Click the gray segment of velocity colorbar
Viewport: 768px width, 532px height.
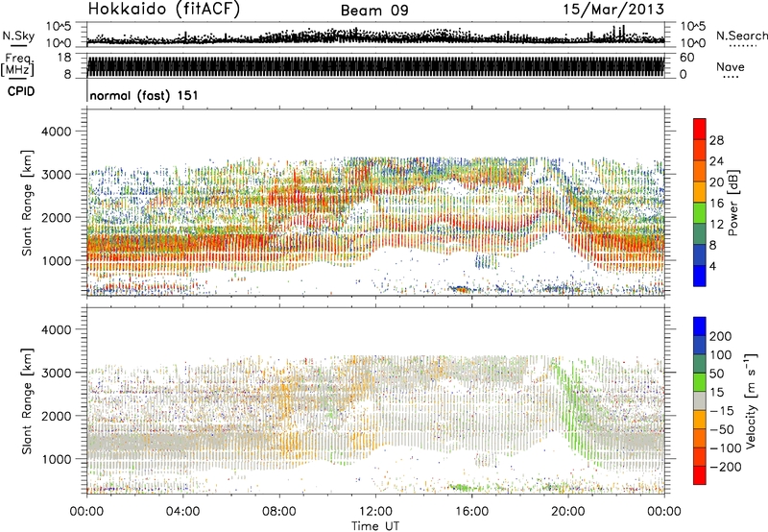[700, 400]
